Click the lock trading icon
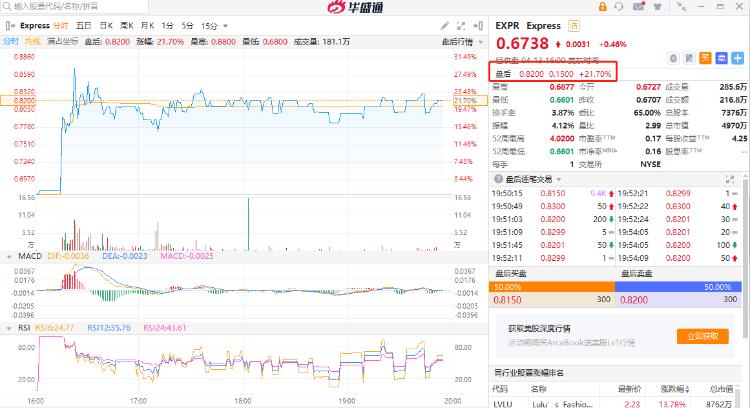This screenshot has width=750, height=408. click(x=603, y=7)
